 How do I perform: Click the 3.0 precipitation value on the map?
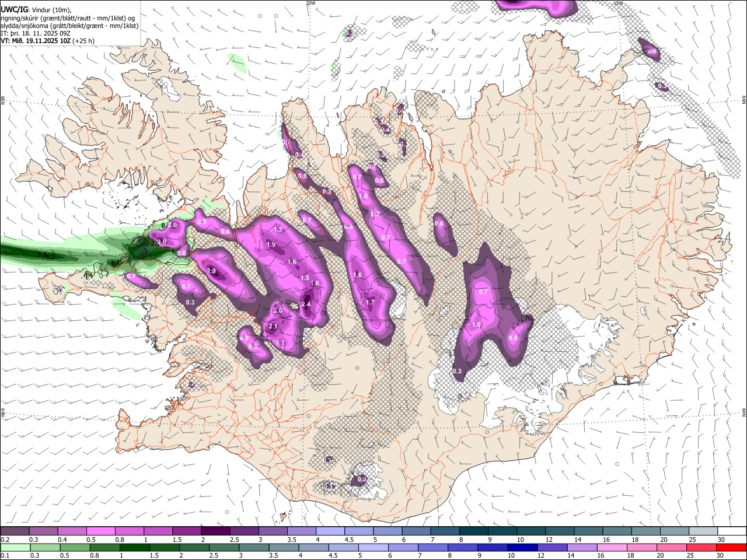pos(162,242)
